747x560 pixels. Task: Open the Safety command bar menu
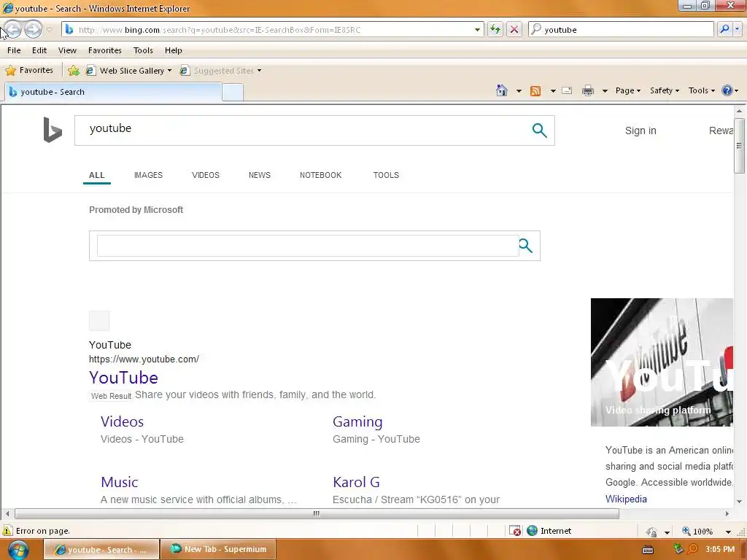pyautogui.click(x=664, y=90)
